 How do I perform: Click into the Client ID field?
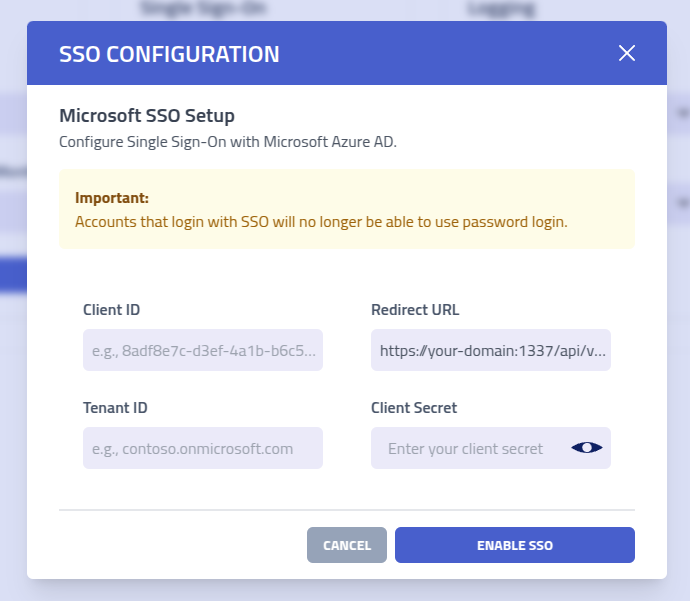pos(203,350)
